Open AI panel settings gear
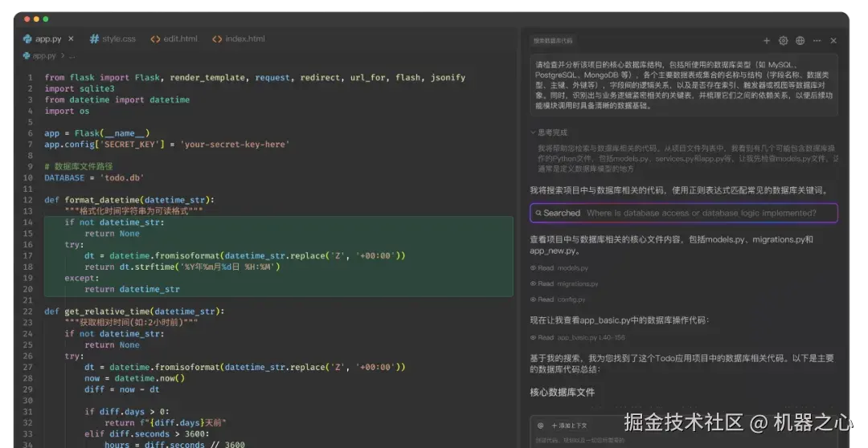The height and width of the screenshot is (448, 868). coord(783,41)
